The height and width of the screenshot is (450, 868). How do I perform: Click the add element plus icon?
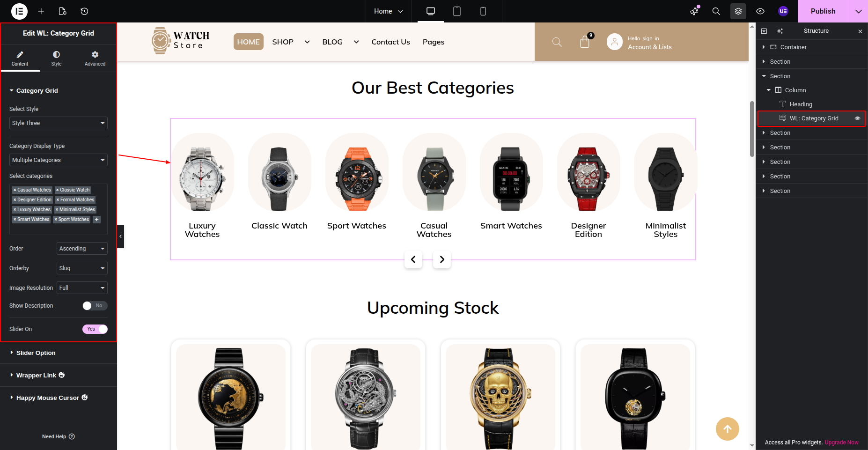[41, 11]
